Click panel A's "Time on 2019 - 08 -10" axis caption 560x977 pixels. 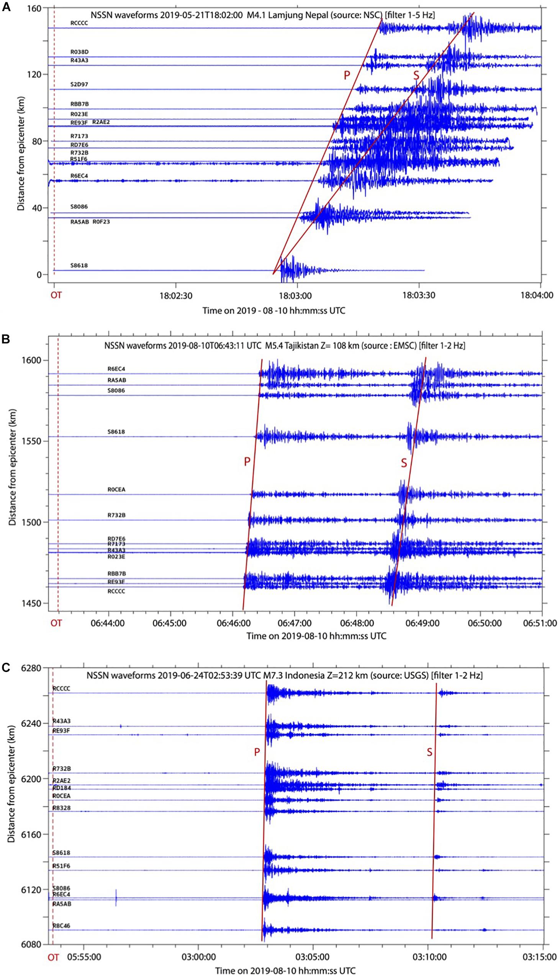click(274, 310)
